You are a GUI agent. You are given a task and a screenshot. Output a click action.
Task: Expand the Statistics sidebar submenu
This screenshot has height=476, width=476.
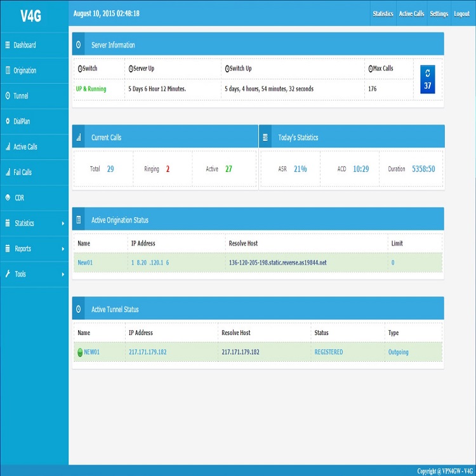63,223
